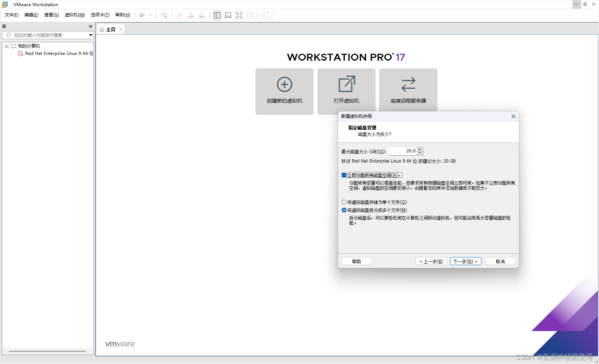This screenshot has width=599, height=364.
Task: Increase disk size with up spinner
Action: (x=420, y=149)
